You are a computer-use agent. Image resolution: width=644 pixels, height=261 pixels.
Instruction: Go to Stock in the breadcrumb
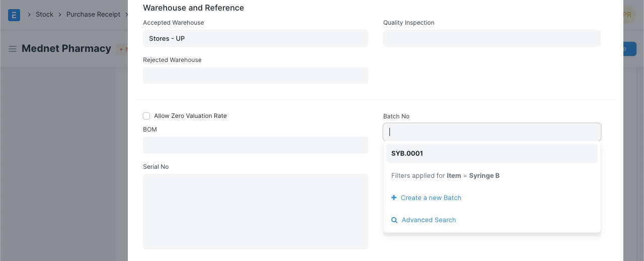tap(44, 15)
